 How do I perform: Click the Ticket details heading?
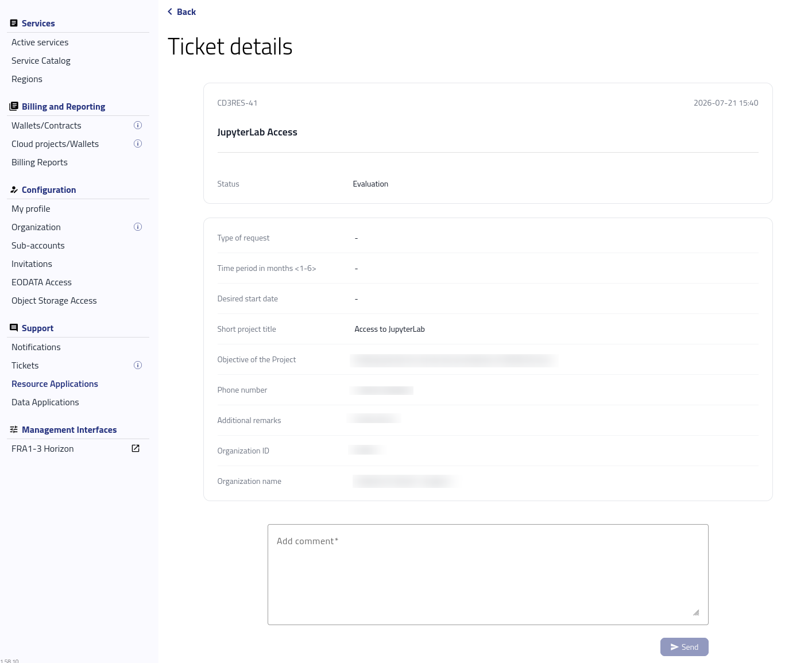tap(230, 46)
